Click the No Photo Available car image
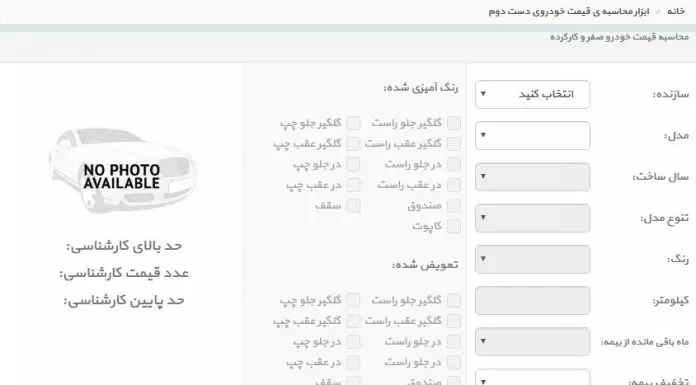Image resolution: width=696 pixels, height=385 pixels. [122, 170]
